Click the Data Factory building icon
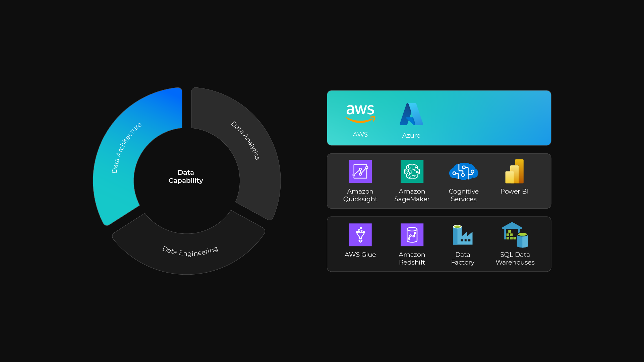The image size is (644, 362). click(x=463, y=235)
